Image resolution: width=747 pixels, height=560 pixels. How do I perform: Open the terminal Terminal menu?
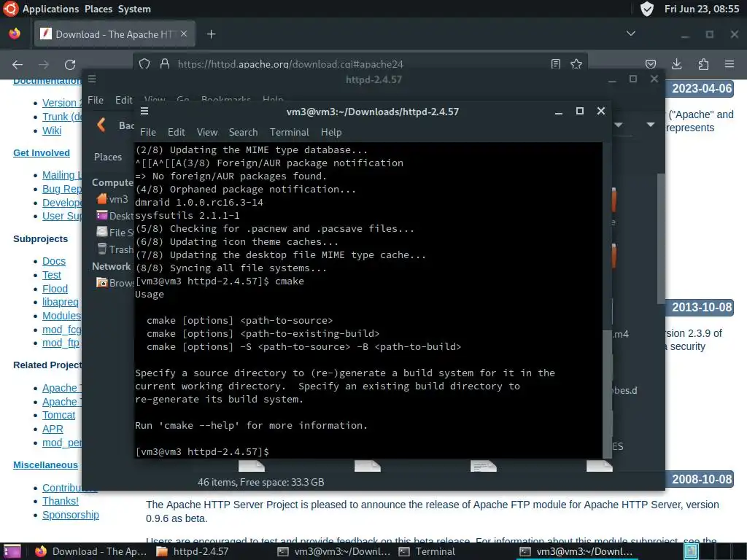point(289,133)
